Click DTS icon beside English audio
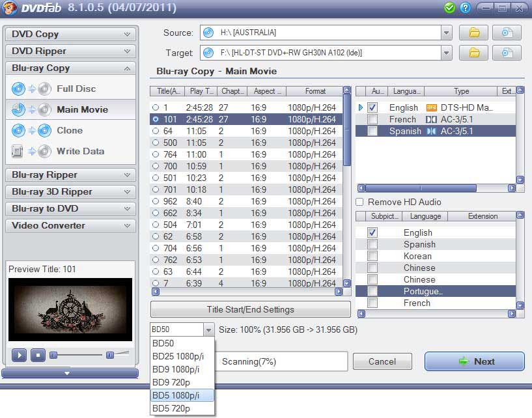The image size is (532, 418). [431, 108]
